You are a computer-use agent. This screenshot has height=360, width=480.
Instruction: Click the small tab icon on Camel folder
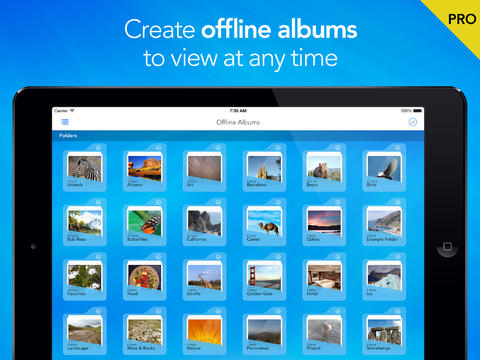click(x=278, y=202)
